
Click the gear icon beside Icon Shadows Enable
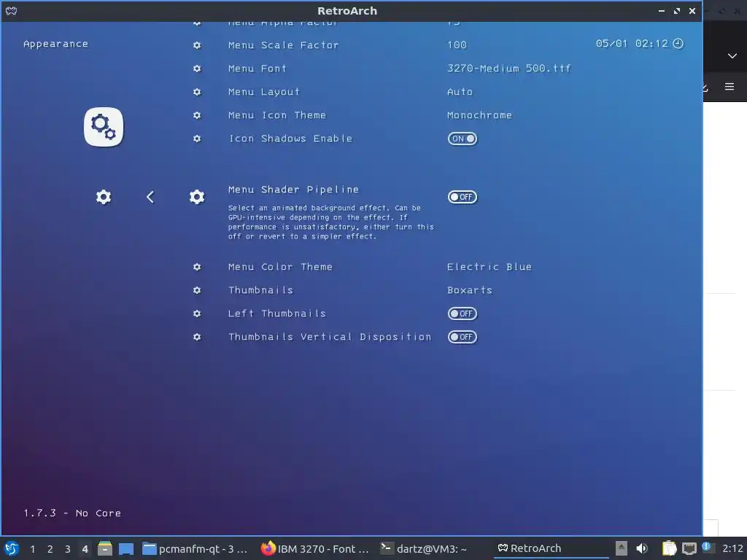(197, 139)
